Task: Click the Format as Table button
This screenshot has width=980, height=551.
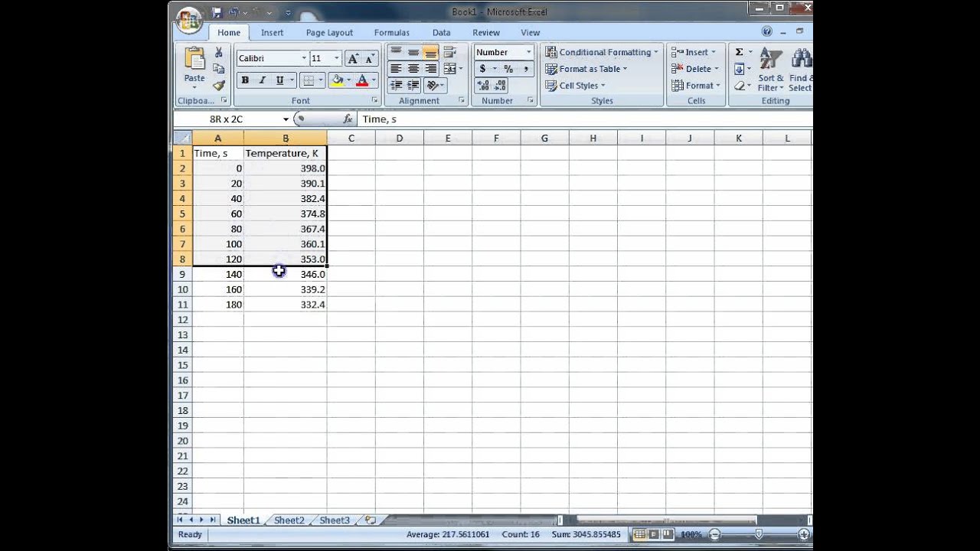Action: [586, 69]
